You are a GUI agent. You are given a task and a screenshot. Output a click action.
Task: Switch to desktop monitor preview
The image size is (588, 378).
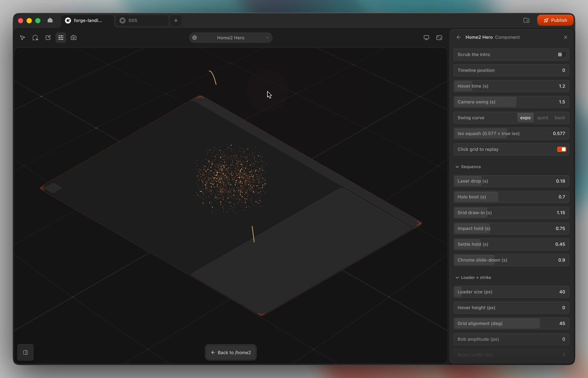pyautogui.click(x=426, y=37)
